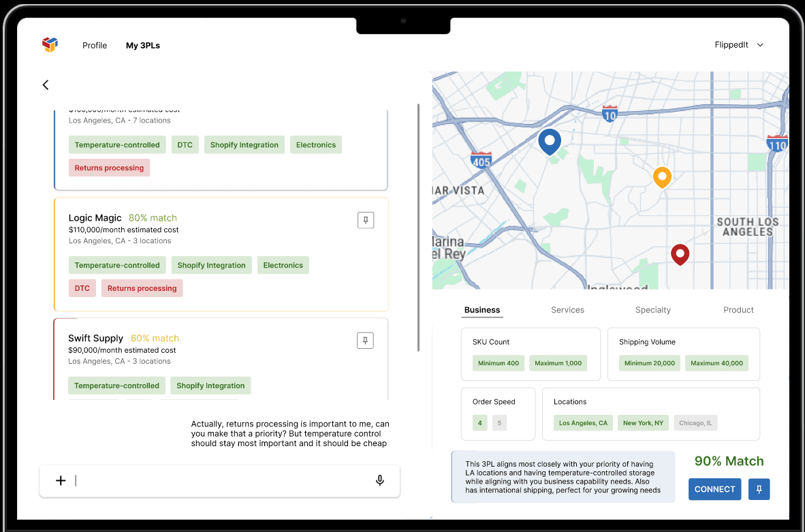Click the 80% match label
Viewport: 805px width, 532px height.
click(x=153, y=218)
